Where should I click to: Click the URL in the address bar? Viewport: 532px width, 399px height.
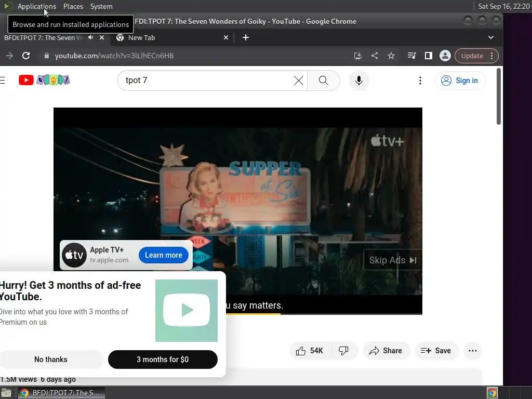[114, 56]
